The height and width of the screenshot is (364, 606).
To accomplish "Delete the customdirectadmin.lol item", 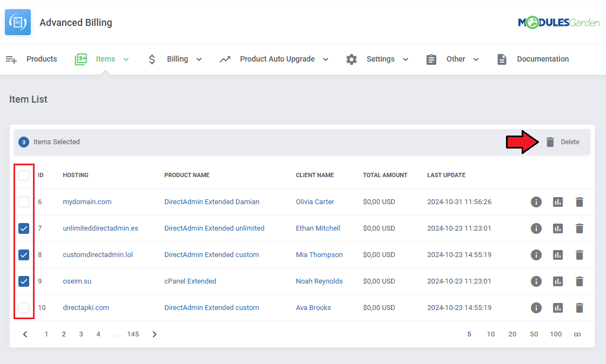I will (580, 255).
